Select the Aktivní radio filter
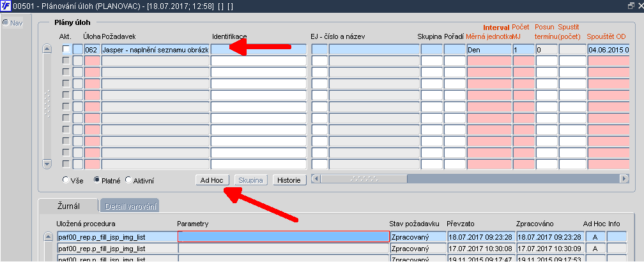644x262 pixels. (128, 180)
